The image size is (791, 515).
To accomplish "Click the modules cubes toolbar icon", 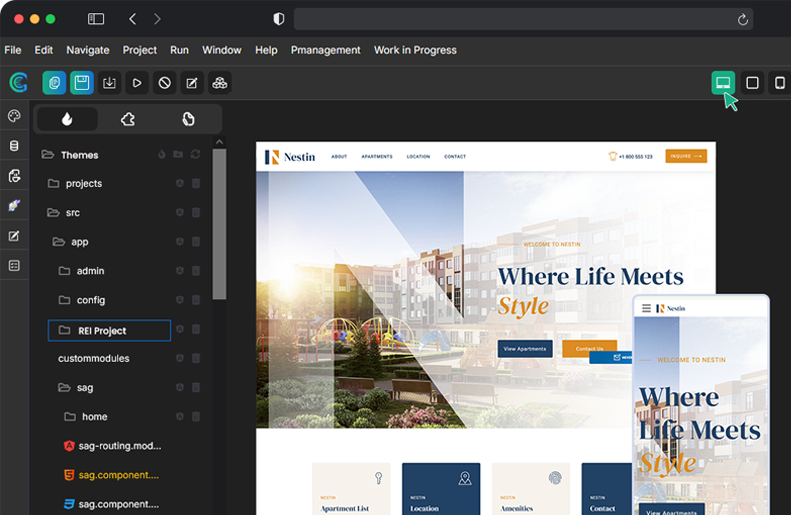I will (219, 83).
